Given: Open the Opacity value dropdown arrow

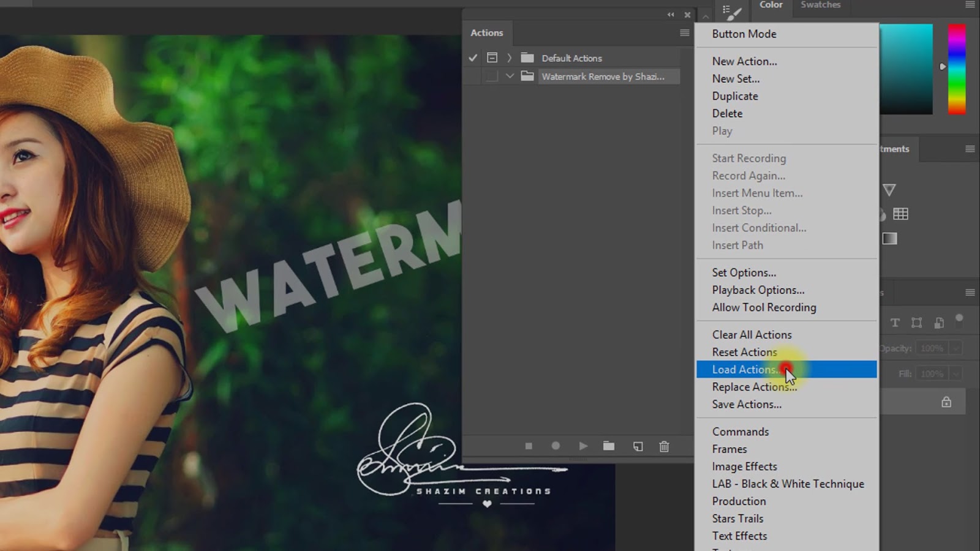Looking at the screenshot, I should (x=956, y=348).
